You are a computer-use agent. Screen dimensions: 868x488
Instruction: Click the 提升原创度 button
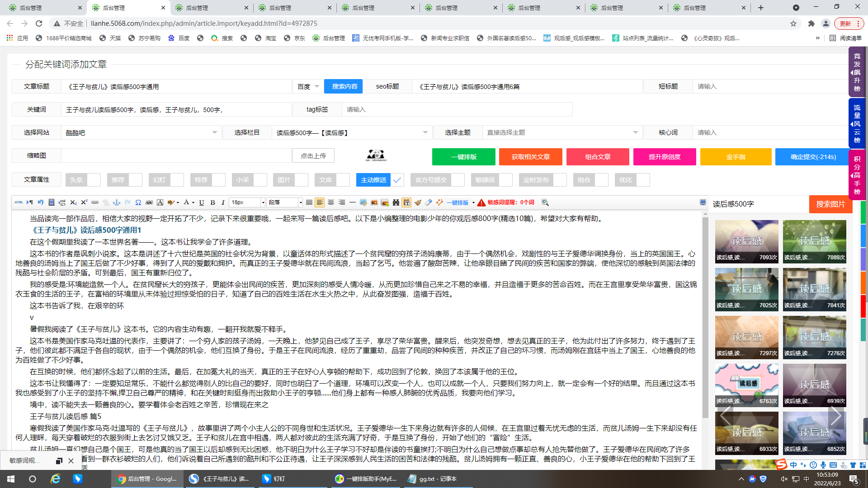(665, 157)
